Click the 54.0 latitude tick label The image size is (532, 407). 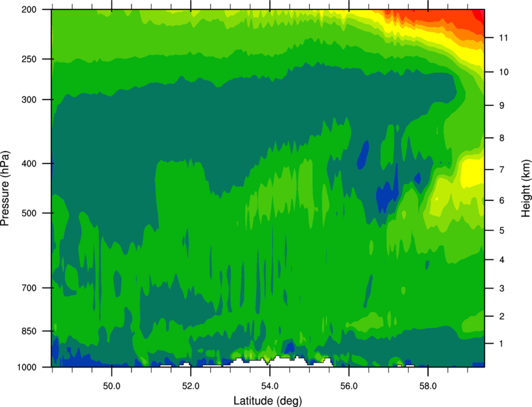click(270, 386)
